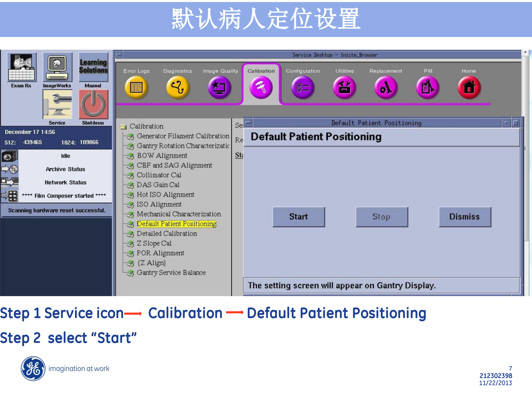Collapse the Calibration tree folder
The width and height of the screenshot is (532, 399).
123,127
